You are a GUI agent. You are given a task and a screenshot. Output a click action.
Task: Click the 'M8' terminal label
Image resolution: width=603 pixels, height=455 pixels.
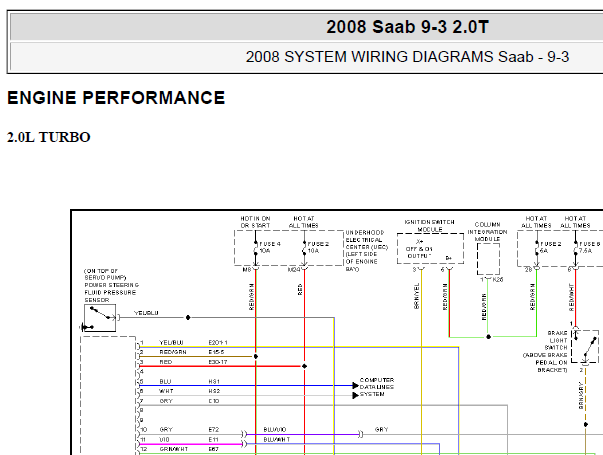click(247, 270)
